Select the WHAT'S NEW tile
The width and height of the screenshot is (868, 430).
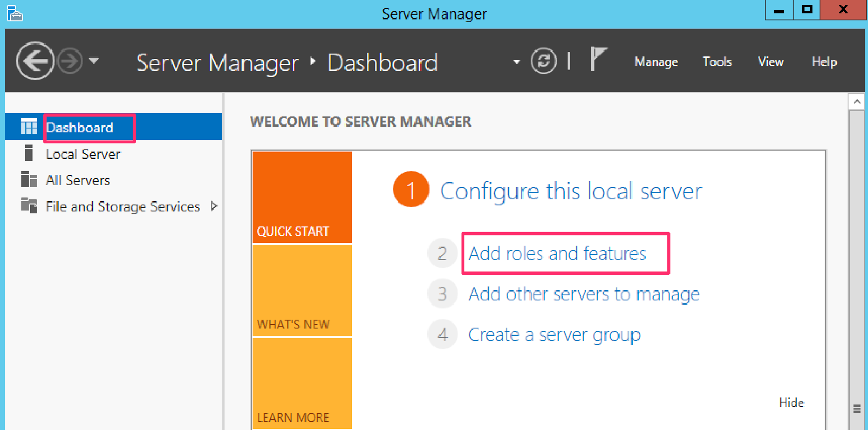[x=302, y=290]
